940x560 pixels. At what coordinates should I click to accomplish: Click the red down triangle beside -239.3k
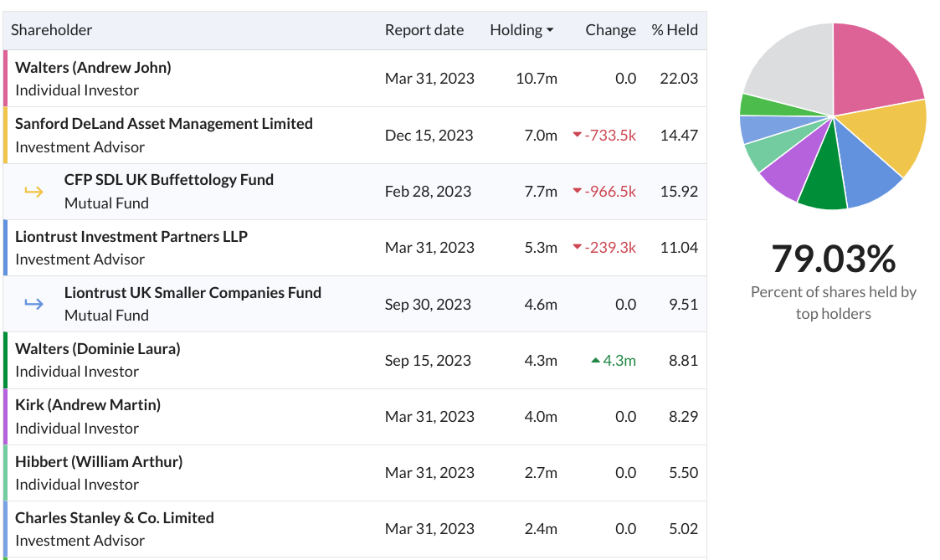click(x=578, y=247)
